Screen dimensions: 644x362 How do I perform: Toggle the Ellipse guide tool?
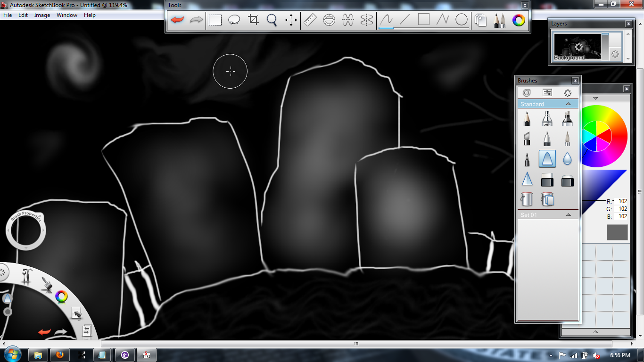pos(329,20)
